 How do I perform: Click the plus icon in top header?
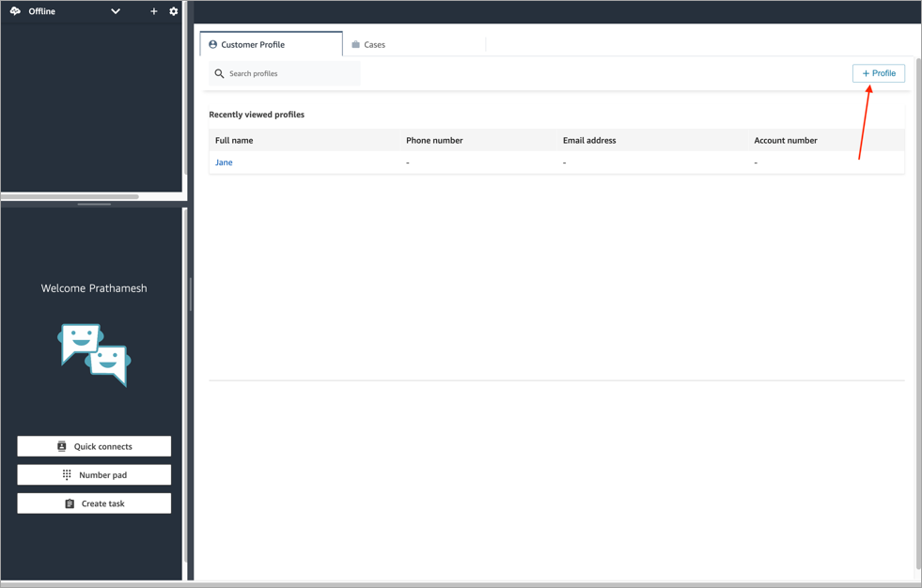click(154, 11)
